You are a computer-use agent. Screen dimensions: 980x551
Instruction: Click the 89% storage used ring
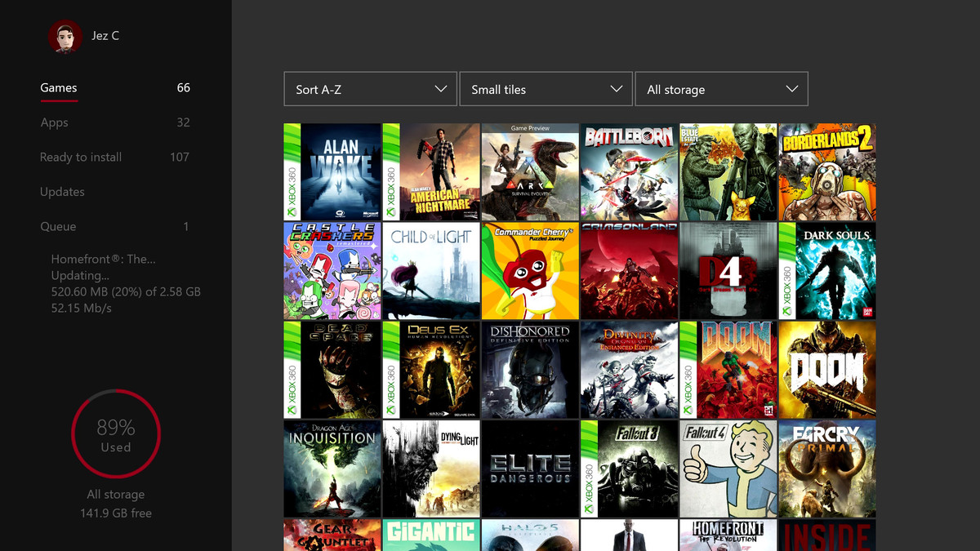115,433
